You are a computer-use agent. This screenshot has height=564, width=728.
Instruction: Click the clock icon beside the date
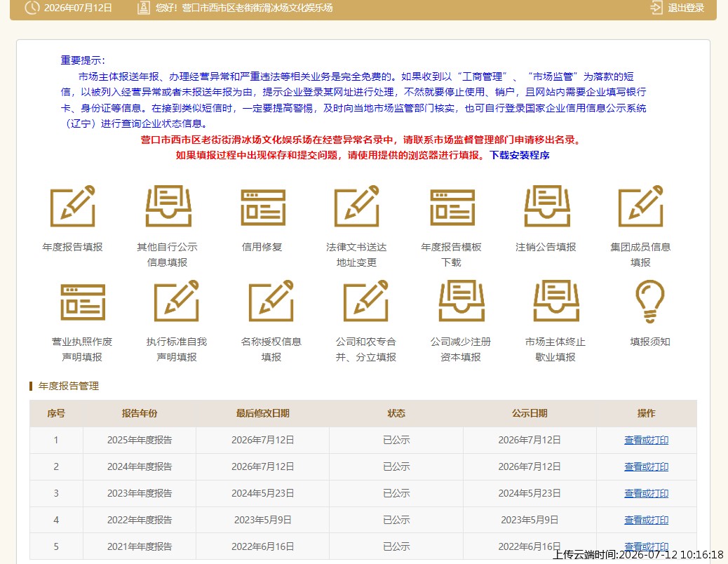click(32, 8)
